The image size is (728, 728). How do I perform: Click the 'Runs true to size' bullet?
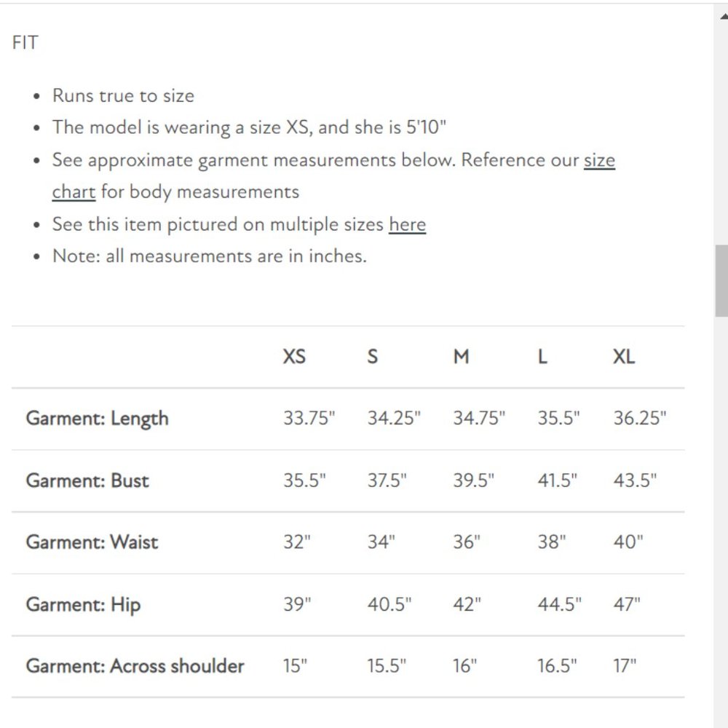click(123, 96)
